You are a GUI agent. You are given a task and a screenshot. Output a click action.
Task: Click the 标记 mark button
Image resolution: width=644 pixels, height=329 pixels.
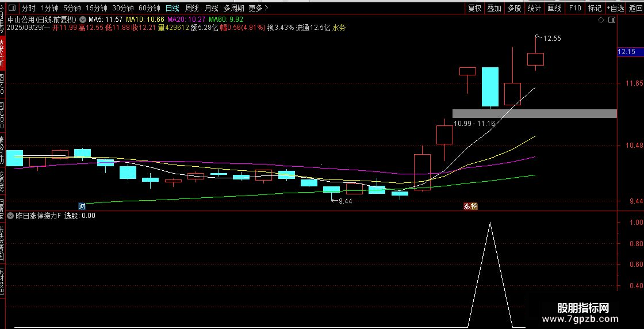595,8
